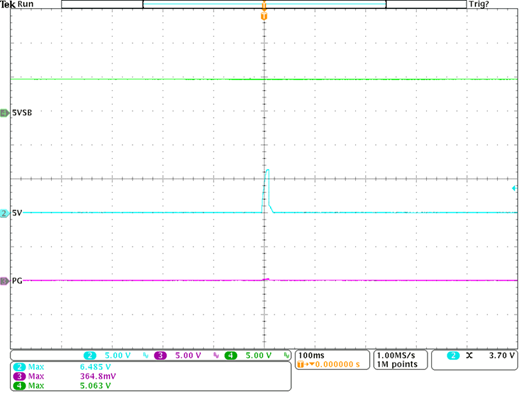Click the channel 4 Max measurement badge
This screenshot has width=519, height=401.
(x=19, y=386)
